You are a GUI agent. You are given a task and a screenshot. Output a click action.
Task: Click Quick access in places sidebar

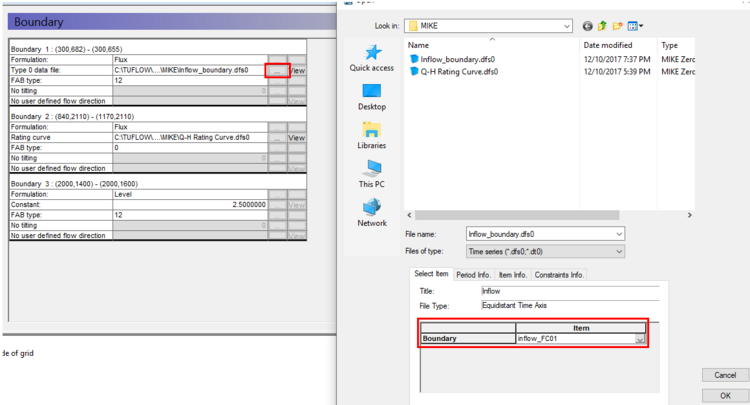372,58
